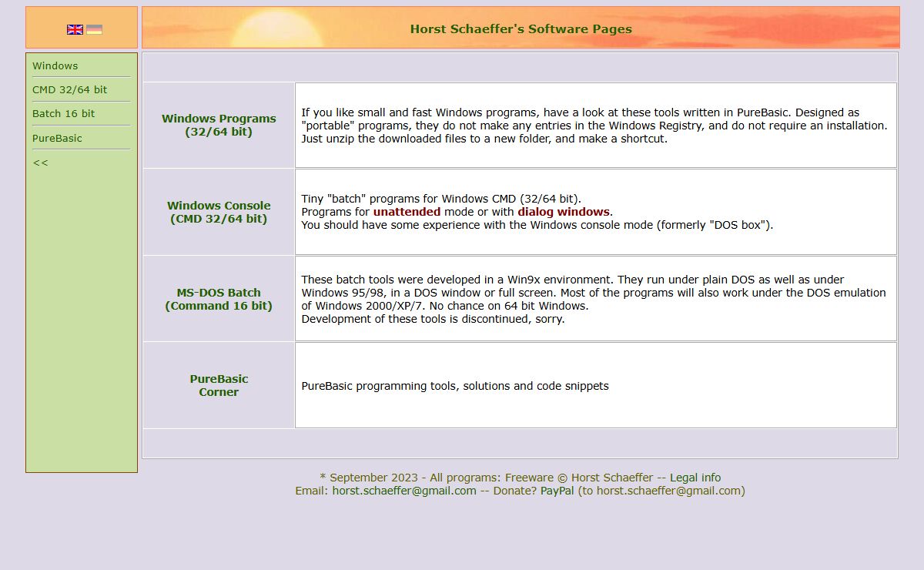This screenshot has width=924, height=570.
Task: Open MS-DOS Batch (Command 16 bit) link
Action: tap(219, 299)
